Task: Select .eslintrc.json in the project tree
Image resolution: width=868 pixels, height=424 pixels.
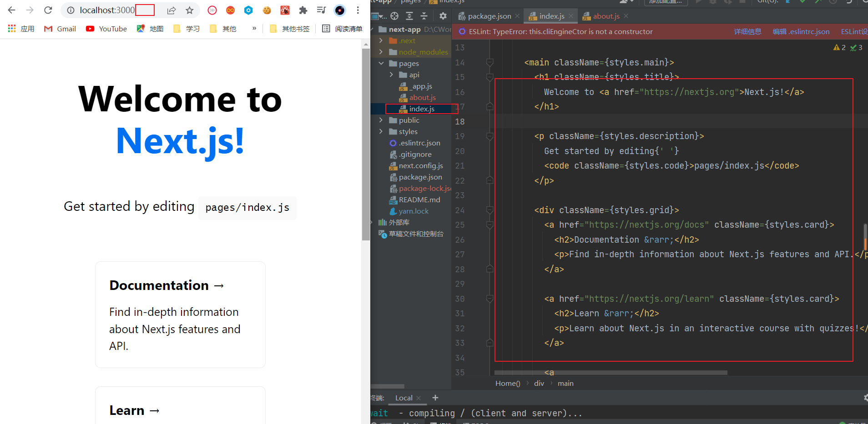Action: click(414, 143)
